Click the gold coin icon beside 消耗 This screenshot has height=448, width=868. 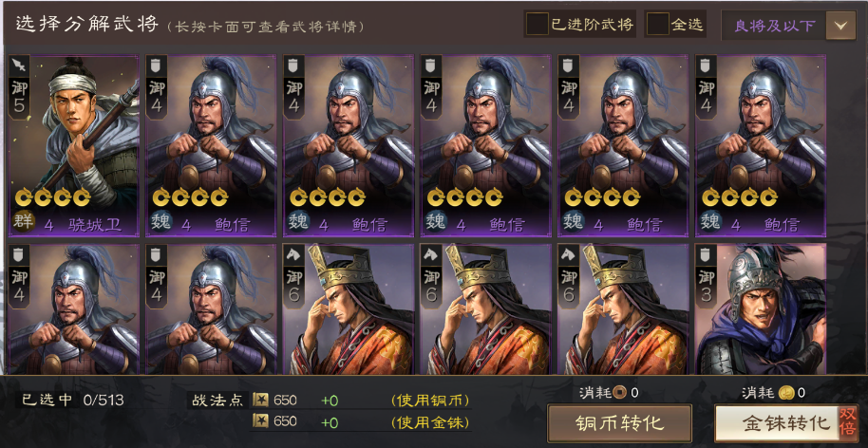pyautogui.click(x=785, y=393)
